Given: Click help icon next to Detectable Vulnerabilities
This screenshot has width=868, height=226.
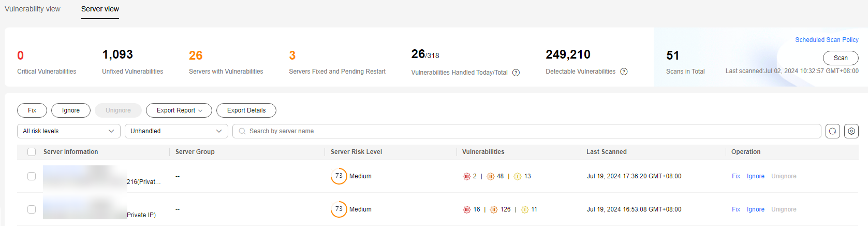Looking at the screenshot, I should (624, 72).
